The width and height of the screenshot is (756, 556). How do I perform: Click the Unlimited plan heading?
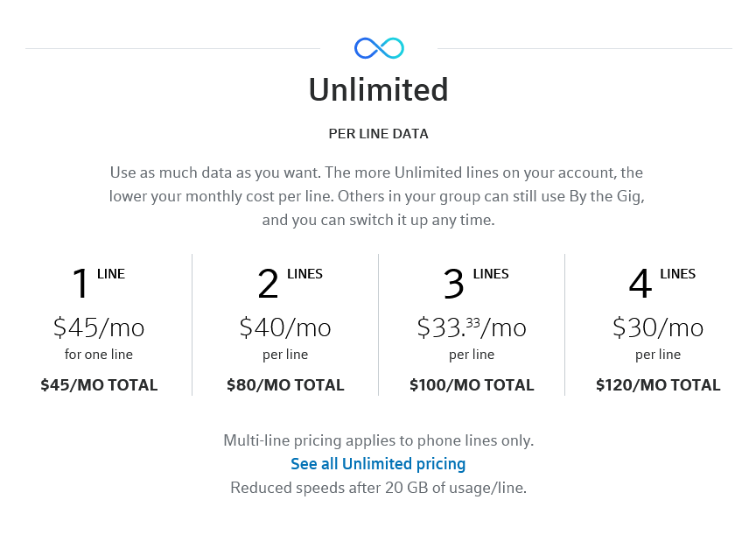pyautogui.click(x=378, y=89)
